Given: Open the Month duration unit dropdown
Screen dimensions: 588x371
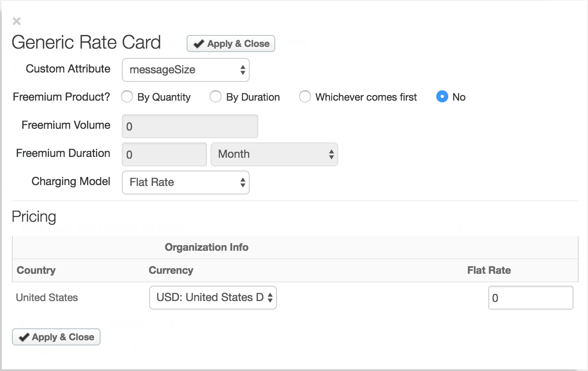Looking at the screenshot, I should point(274,154).
